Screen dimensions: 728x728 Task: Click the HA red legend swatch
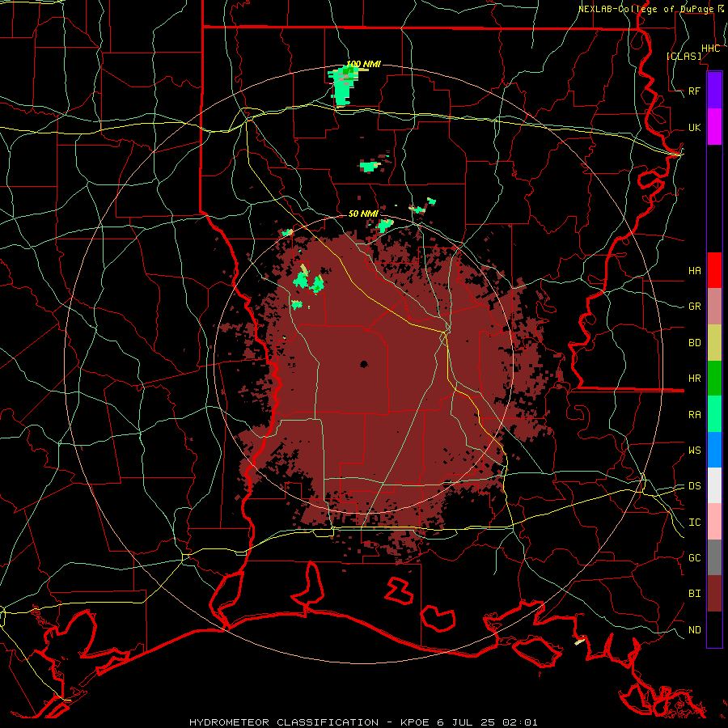(x=714, y=270)
